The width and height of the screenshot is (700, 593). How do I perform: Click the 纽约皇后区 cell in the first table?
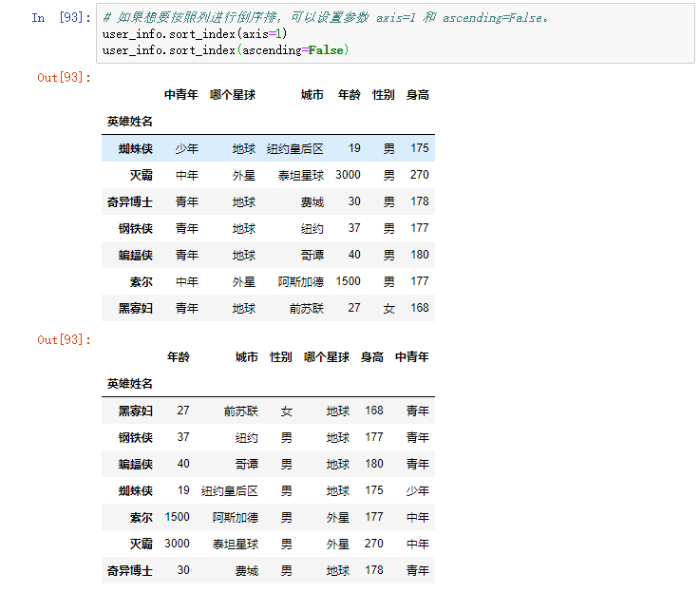tap(295, 148)
